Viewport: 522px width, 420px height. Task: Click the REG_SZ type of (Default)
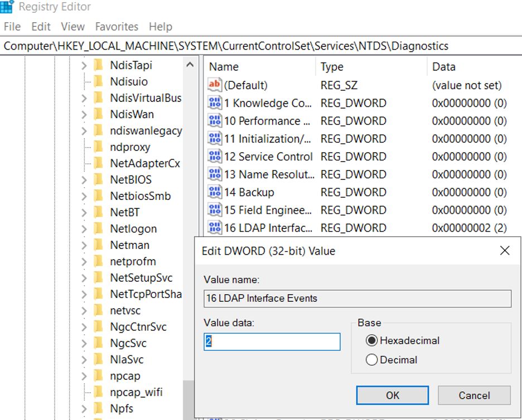[x=339, y=85]
